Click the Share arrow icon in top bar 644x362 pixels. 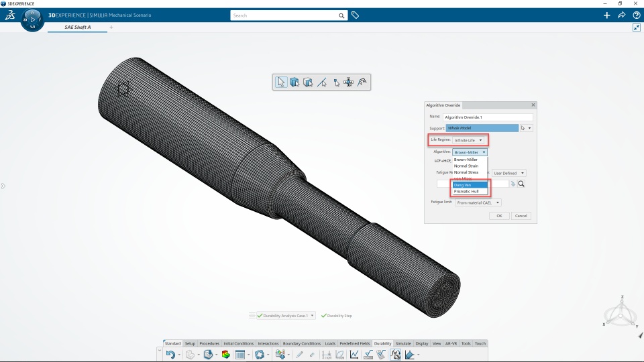click(621, 15)
